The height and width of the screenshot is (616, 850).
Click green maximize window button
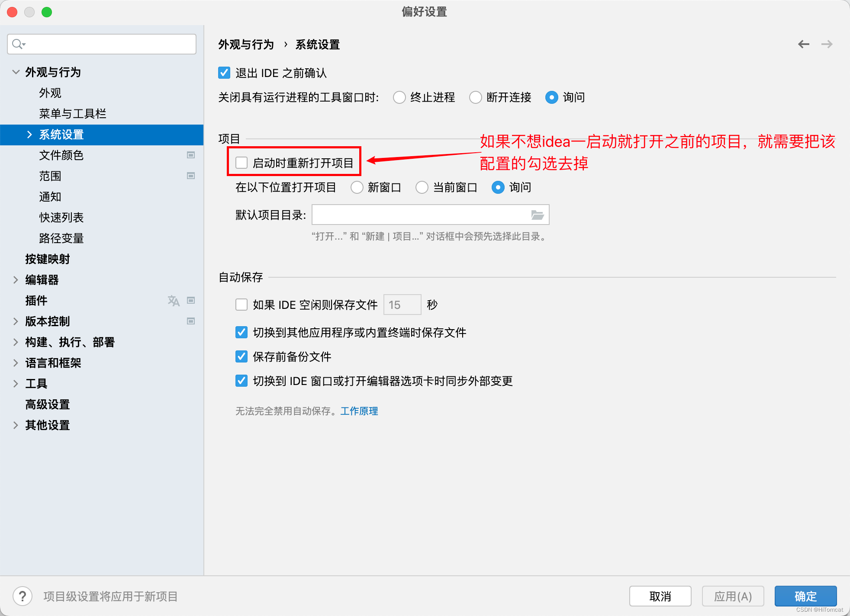(47, 12)
